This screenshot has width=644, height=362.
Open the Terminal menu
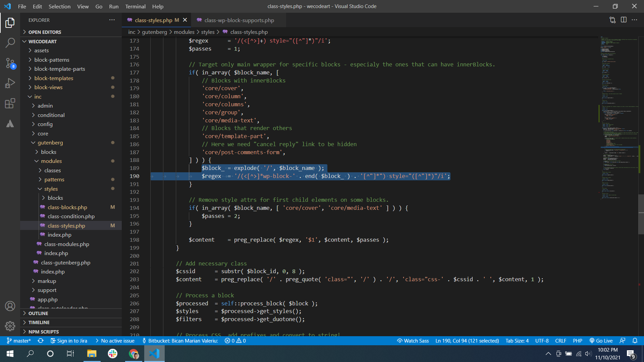click(x=135, y=6)
